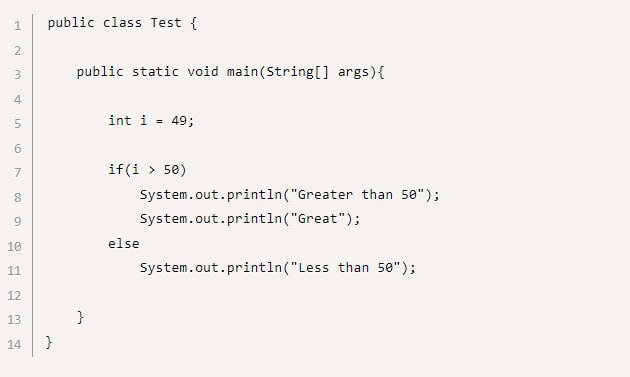Click the closing brace on line 13

point(80,317)
